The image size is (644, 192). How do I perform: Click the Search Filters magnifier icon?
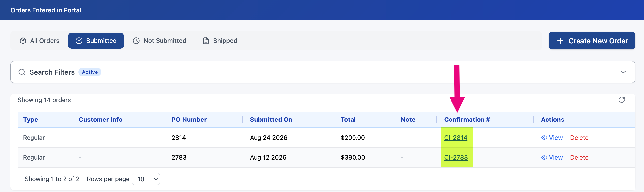coord(22,72)
